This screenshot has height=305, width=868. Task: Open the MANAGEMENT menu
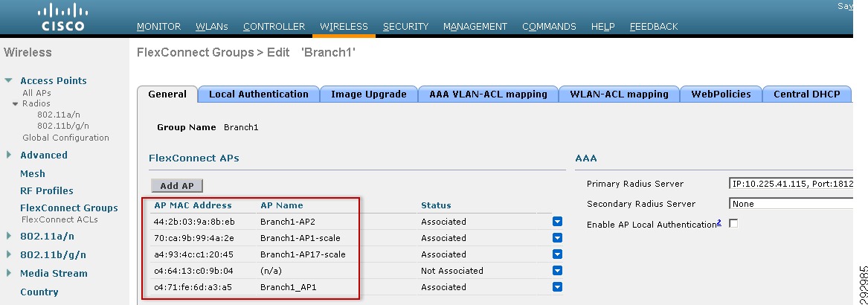coord(475,27)
